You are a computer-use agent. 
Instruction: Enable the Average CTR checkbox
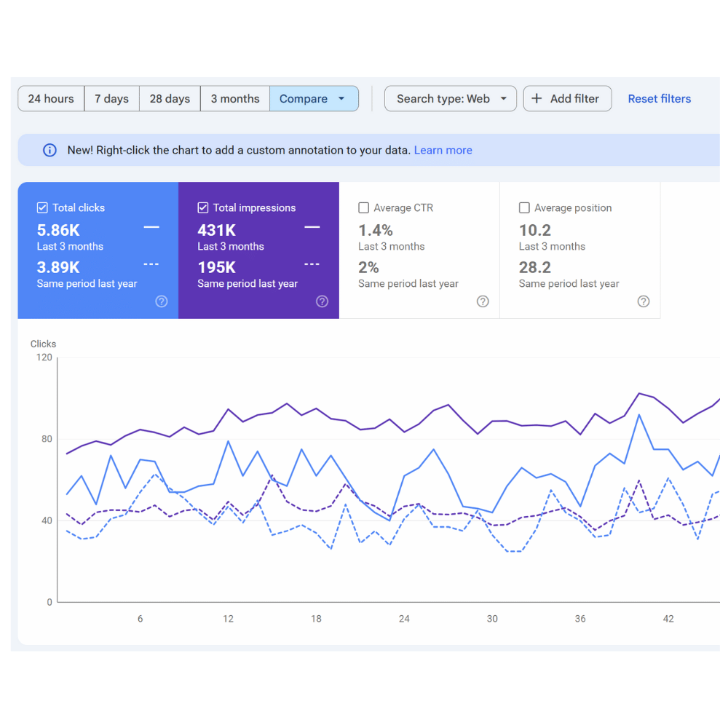[x=364, y=208]
